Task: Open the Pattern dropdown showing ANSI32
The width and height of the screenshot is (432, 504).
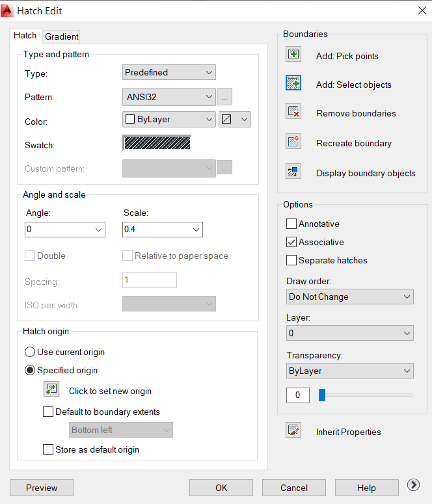Action: pos(169,97)
